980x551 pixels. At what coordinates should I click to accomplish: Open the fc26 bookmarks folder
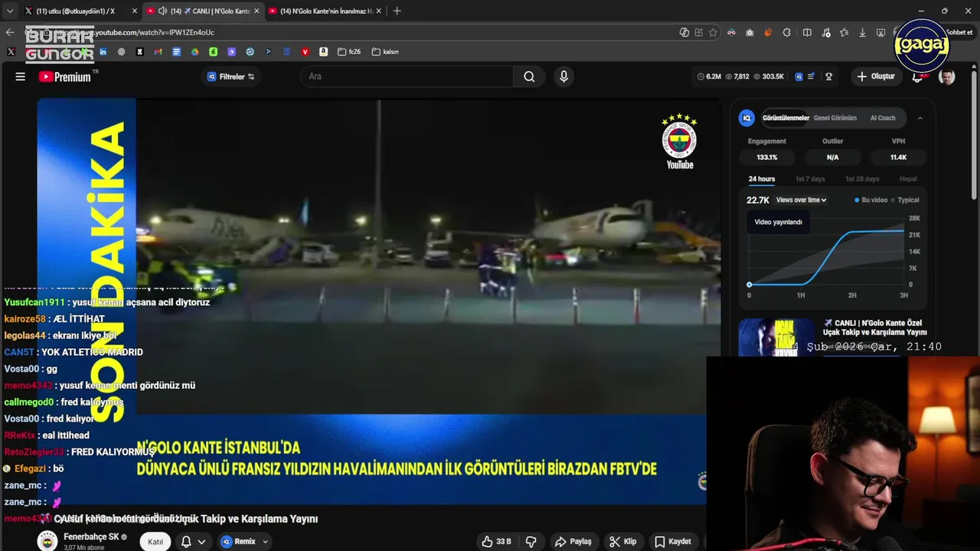tap(348, 52)
